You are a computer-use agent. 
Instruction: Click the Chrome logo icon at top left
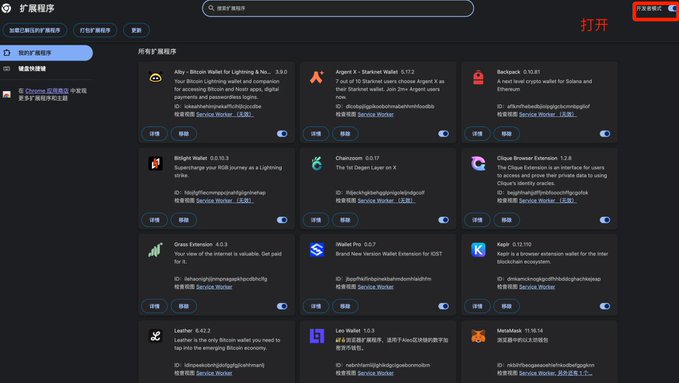coord(6,8)
